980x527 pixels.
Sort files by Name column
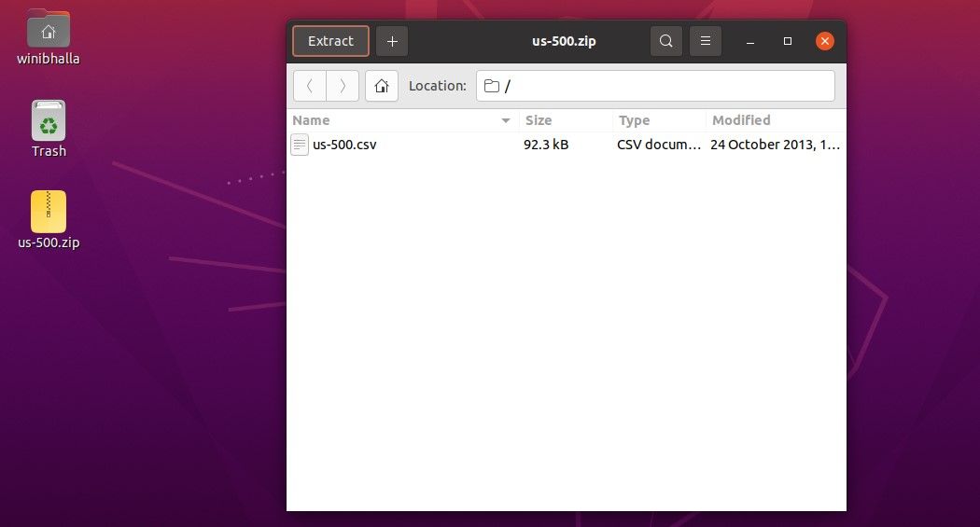tap(392, 120)
